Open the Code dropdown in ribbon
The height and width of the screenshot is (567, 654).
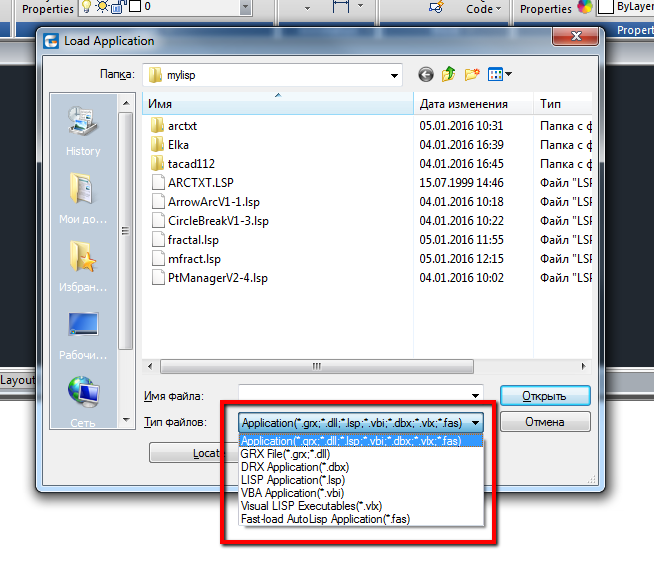484,9
